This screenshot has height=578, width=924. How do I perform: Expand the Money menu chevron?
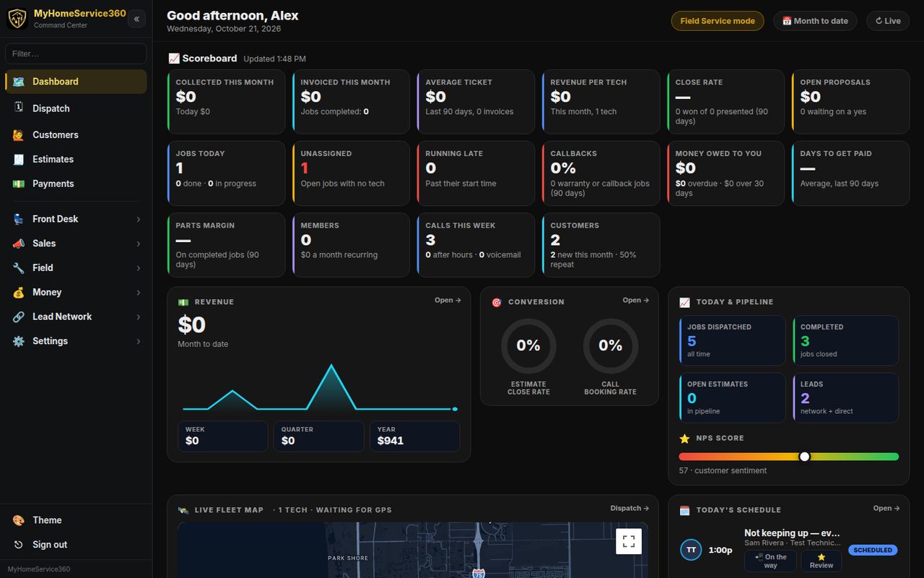[x=139, y=293]
